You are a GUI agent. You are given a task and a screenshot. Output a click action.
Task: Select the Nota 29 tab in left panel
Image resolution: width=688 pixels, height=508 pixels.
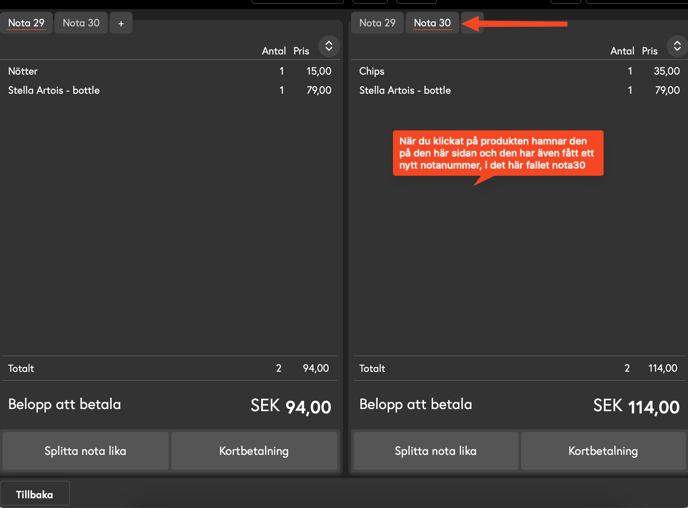point(26,23)
